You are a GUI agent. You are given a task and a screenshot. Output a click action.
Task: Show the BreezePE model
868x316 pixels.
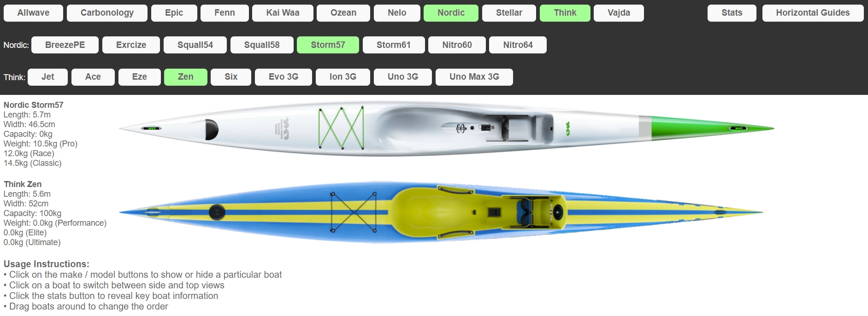click(x=65, y=45)
